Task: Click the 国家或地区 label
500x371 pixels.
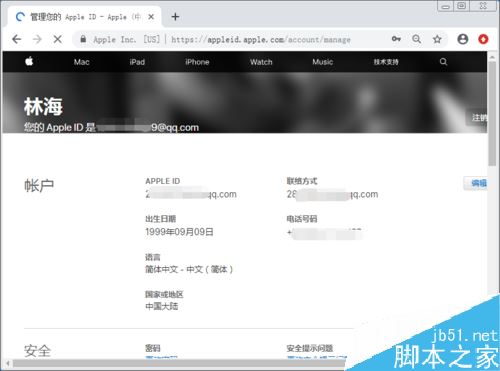Action: (164, 294)
